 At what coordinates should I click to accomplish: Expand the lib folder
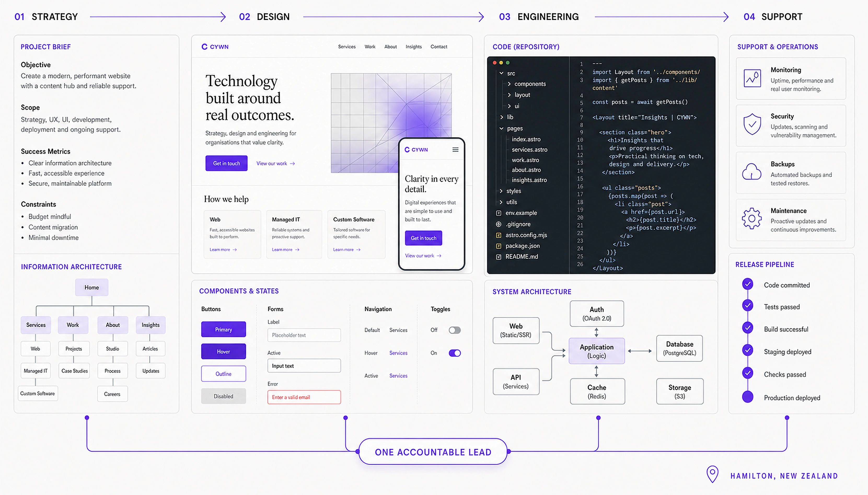(502, 117)
